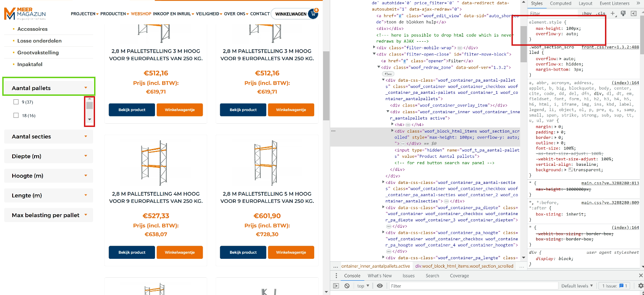Screen dimensions: 644x295
Task: Toggle the rendering emulations paintbrush icon
Action: (623, 14)
